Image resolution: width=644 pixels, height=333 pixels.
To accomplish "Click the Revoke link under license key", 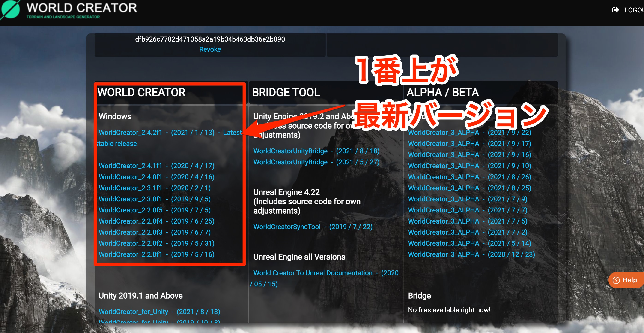I will (x=210, y=49).
